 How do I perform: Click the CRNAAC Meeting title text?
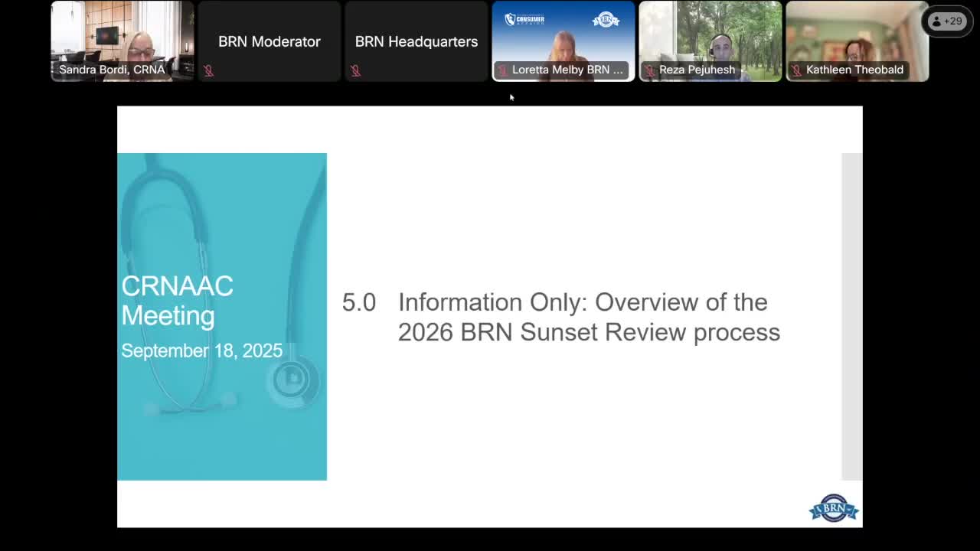[x=177, y=301]
